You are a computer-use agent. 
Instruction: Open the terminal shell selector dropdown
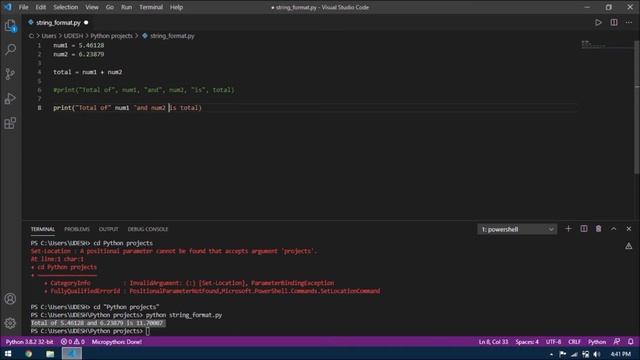(x=517, y=229)
